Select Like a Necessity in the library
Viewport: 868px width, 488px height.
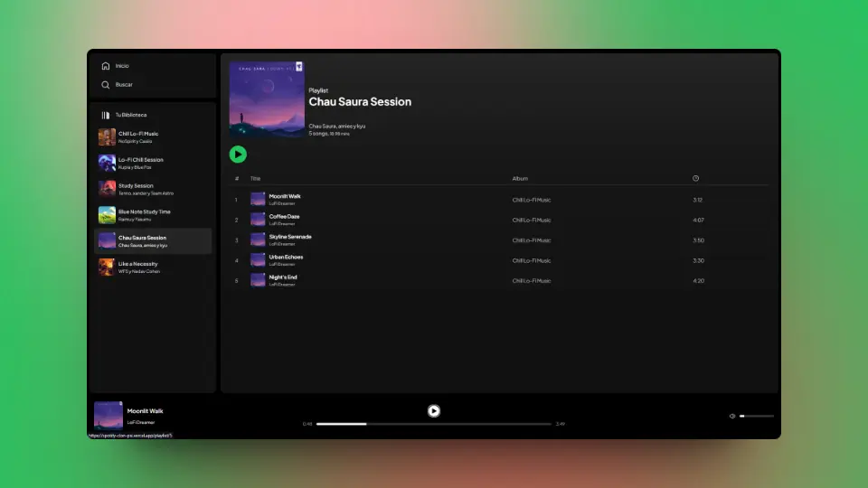(x=137, y=265)
